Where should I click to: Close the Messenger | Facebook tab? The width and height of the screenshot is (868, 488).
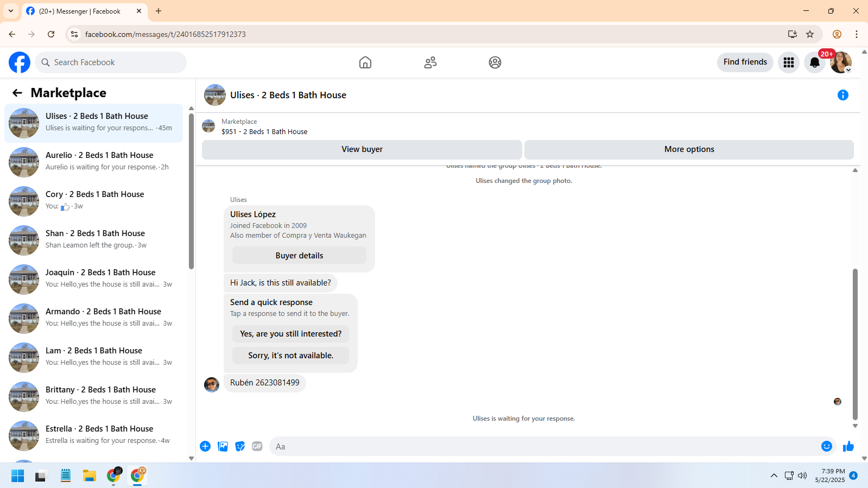point(139,11)
